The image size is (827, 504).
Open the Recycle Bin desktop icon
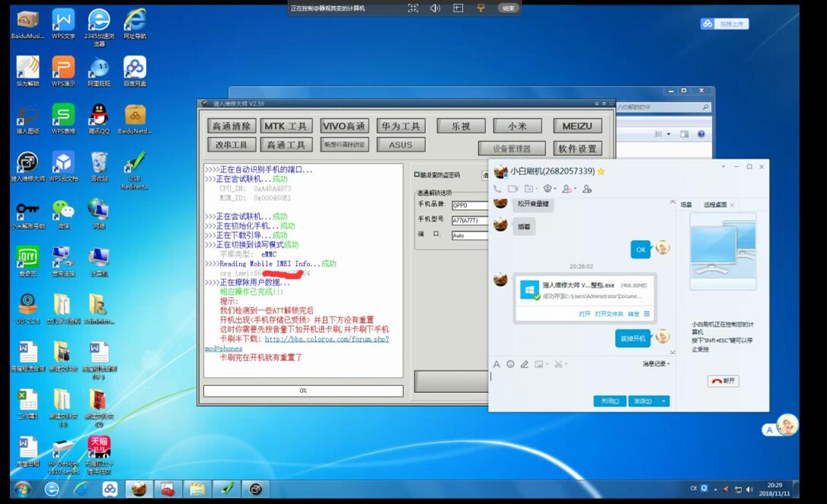point(99,167)
